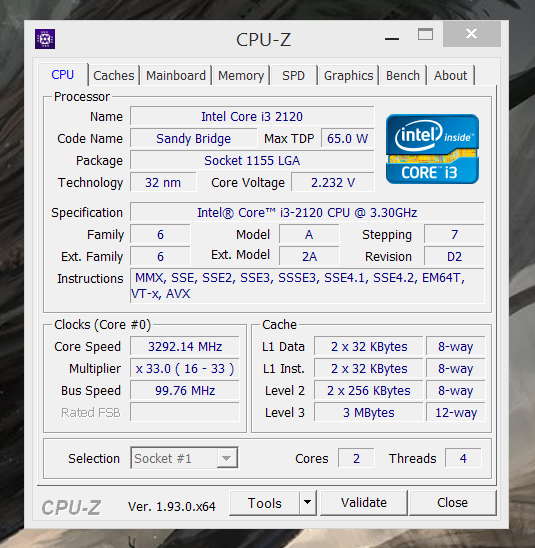Screen dimensions: 535x548
Task: Click the Tools button
Action: pyautogui.click(x=265, y=503)
